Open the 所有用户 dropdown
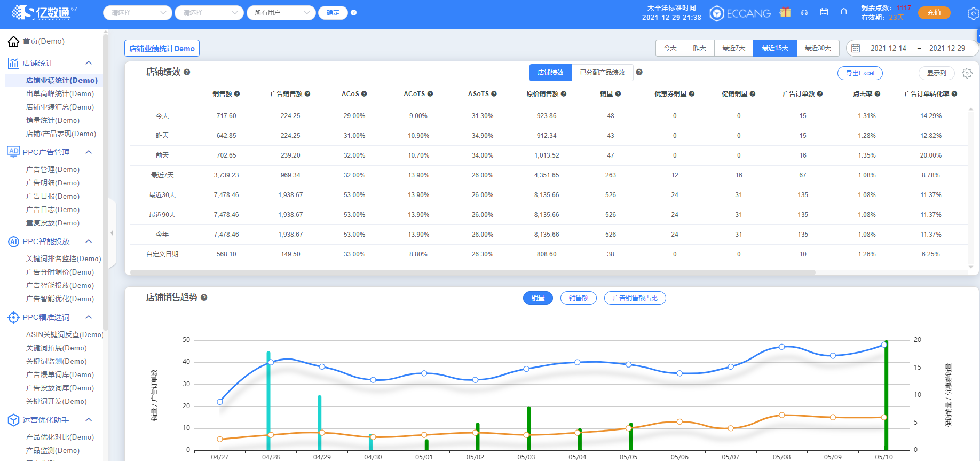The width and height of the screenshot is (980, 461). click(281, 13)
